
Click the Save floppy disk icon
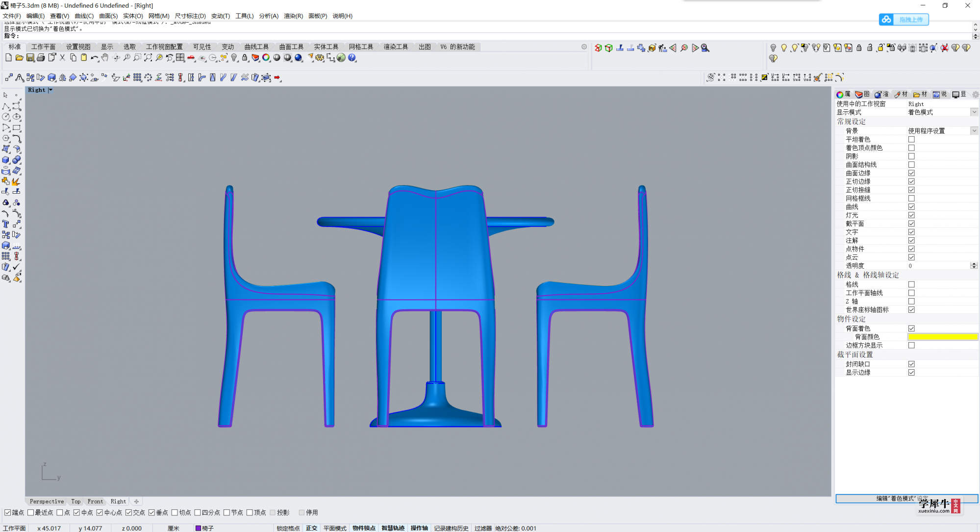[x=30, y=58]
